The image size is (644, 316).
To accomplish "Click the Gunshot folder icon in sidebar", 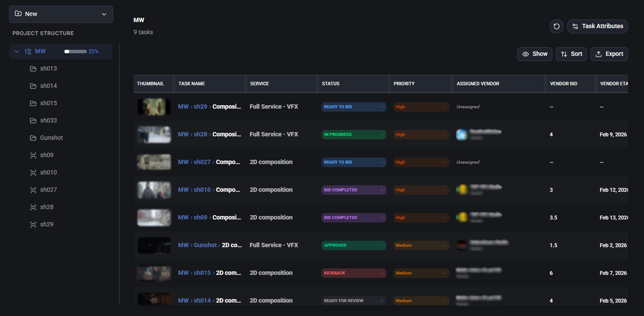I will point(33,138).
